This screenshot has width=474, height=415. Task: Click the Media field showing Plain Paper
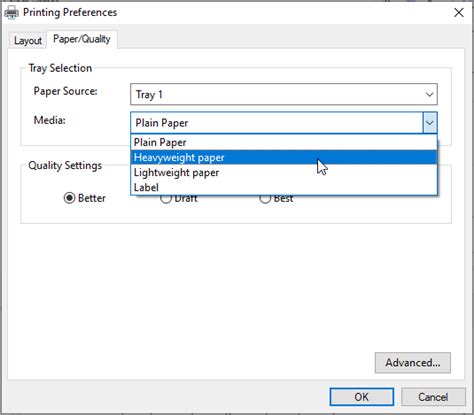click(x=284, y=123)
